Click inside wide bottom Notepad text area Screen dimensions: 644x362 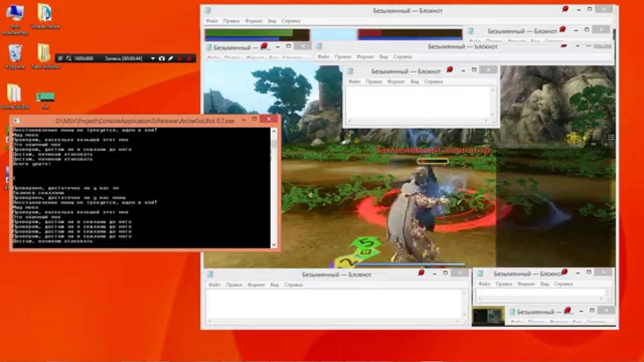(334, 304)
